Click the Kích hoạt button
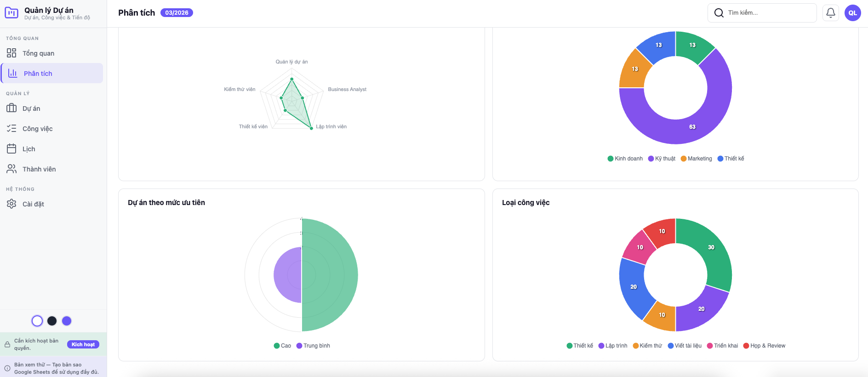The image size is (868, 377). [x=83, y=344]
